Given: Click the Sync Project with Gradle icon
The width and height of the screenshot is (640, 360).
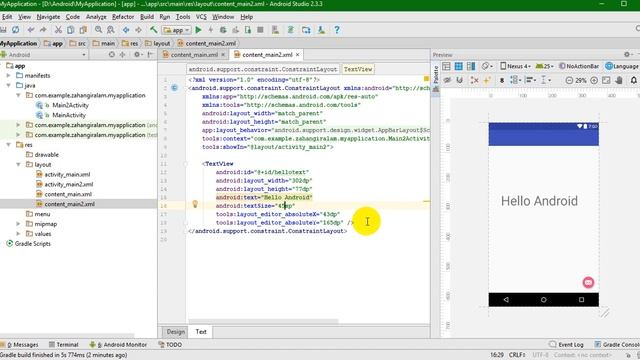Looking at the screenshot, I should pyautogui.click(x=291, y=30).
